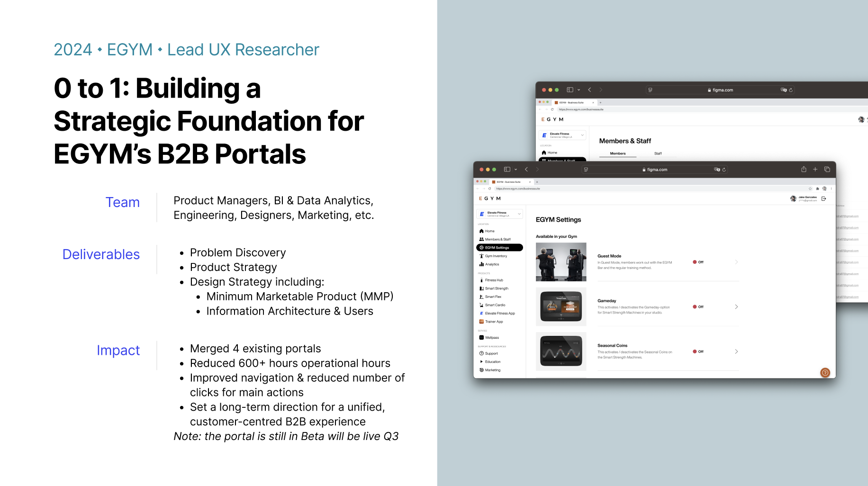Open Analytics in the sidebar

[489, 264]
